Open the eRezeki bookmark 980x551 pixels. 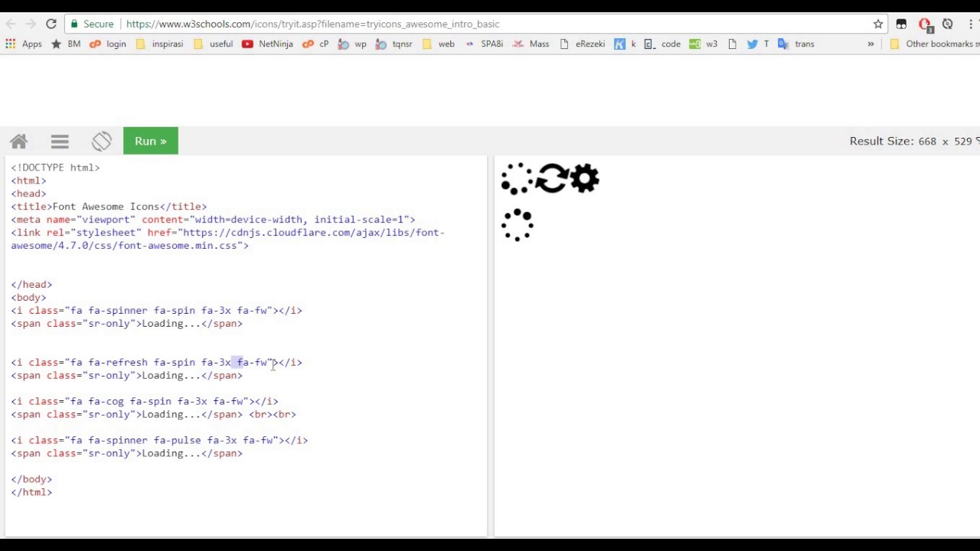click(582, 44)
